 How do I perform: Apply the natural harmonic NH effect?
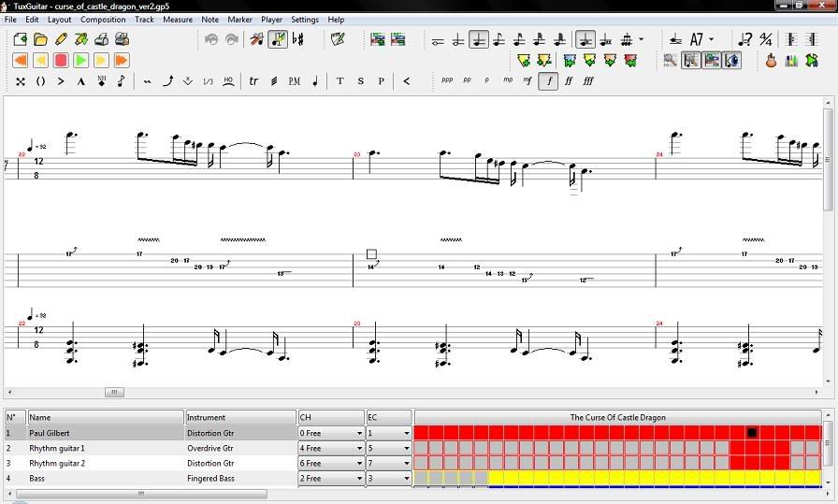tap(102, 81)
